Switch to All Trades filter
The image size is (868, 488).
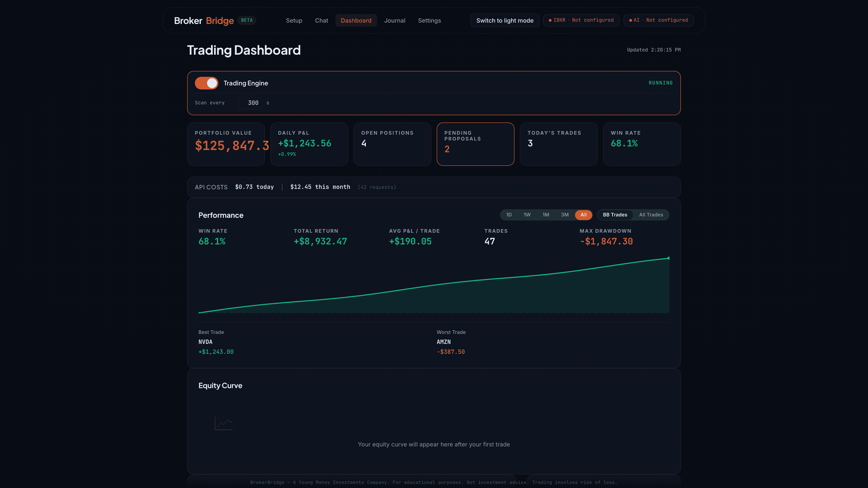point(651,215)
